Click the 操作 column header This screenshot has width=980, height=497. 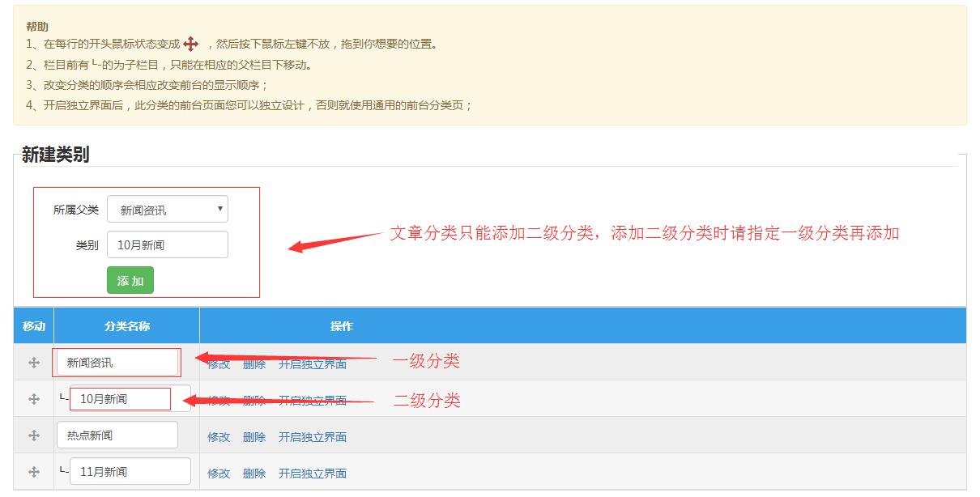coord(341,326)
